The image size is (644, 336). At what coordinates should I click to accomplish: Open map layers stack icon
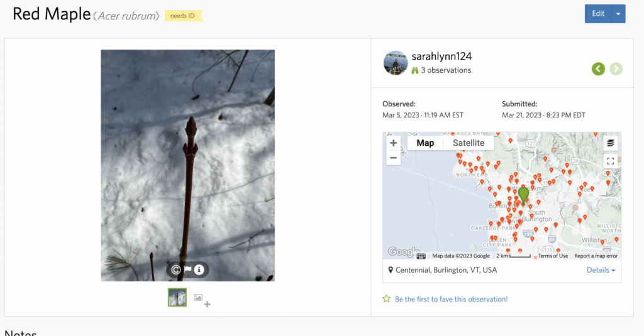point(610,143)
